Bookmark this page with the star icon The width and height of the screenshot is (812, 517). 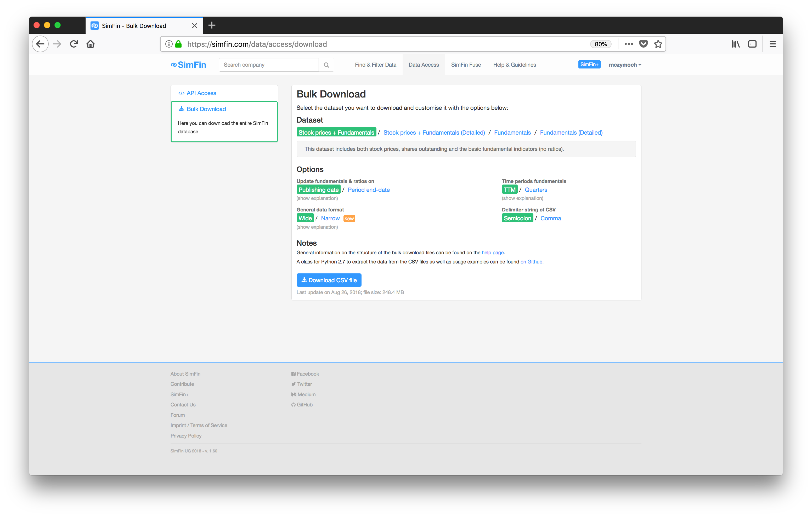(x=658, y=44)
